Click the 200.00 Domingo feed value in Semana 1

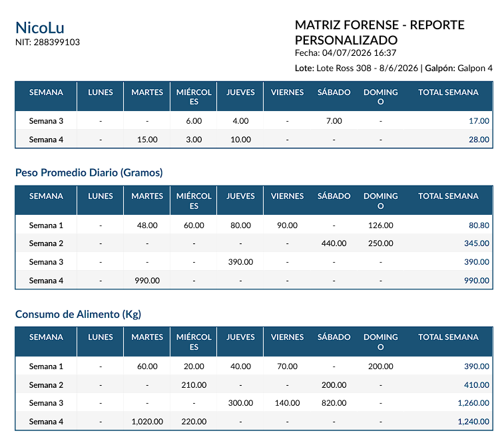click(x=381, y=366)
